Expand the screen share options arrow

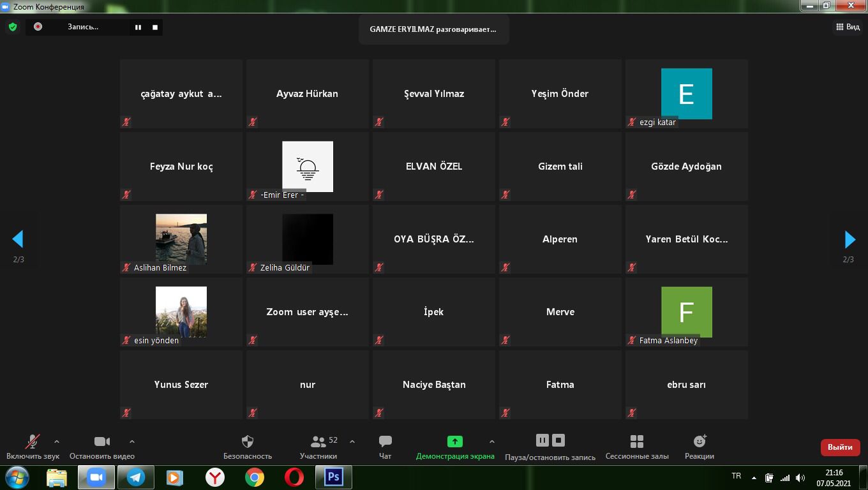click(491, 442)
